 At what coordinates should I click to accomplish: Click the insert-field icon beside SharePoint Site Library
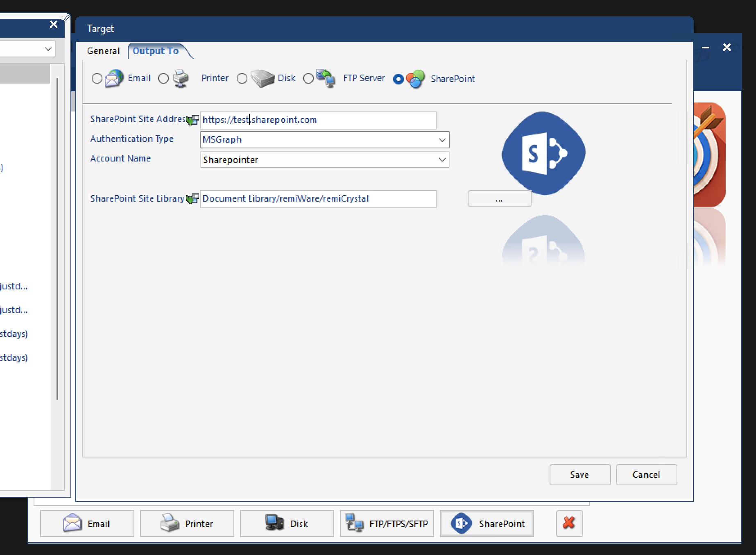pyautogui.click(x=192, y=199)
